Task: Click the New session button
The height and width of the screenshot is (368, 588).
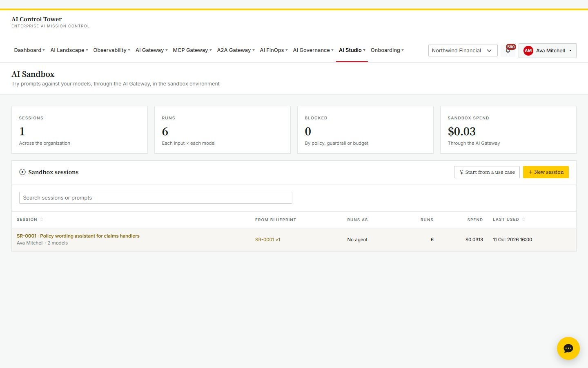Action: pos(546,172)
